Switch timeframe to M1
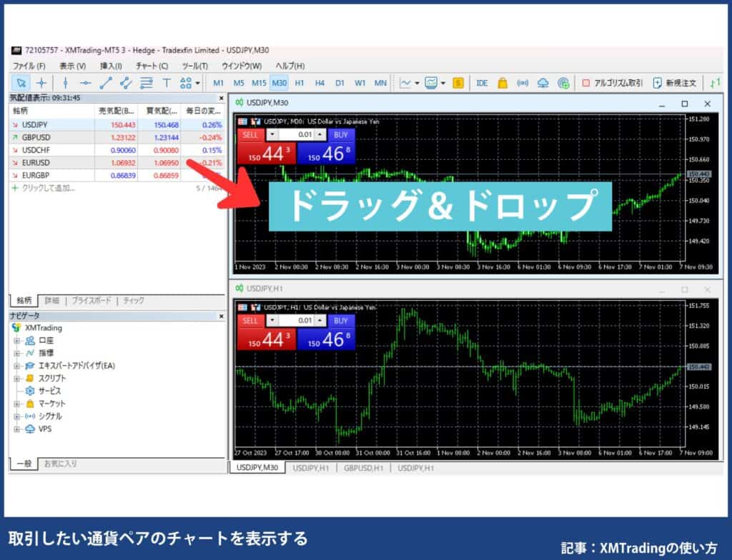The height and width of the screenshot is (560, 732). (x=218, y=83)
